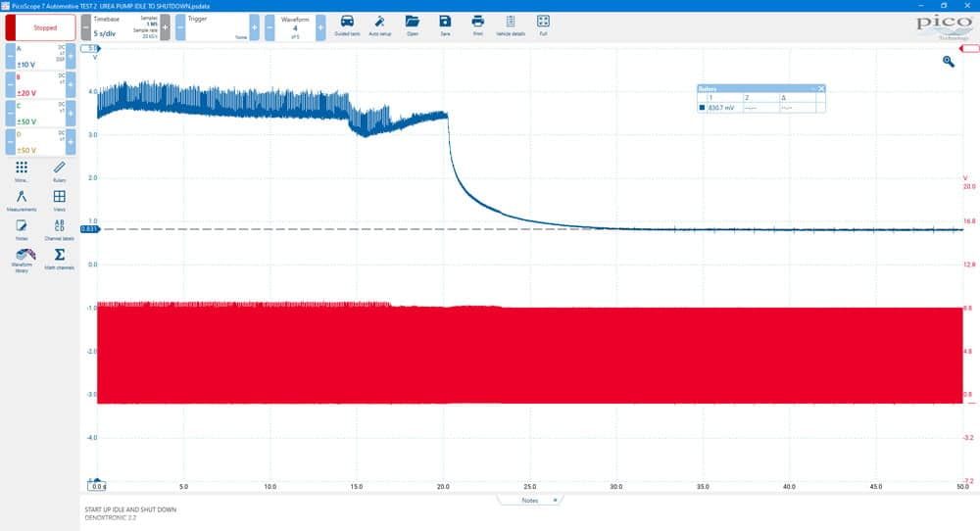Open the Waveform library

24,260
